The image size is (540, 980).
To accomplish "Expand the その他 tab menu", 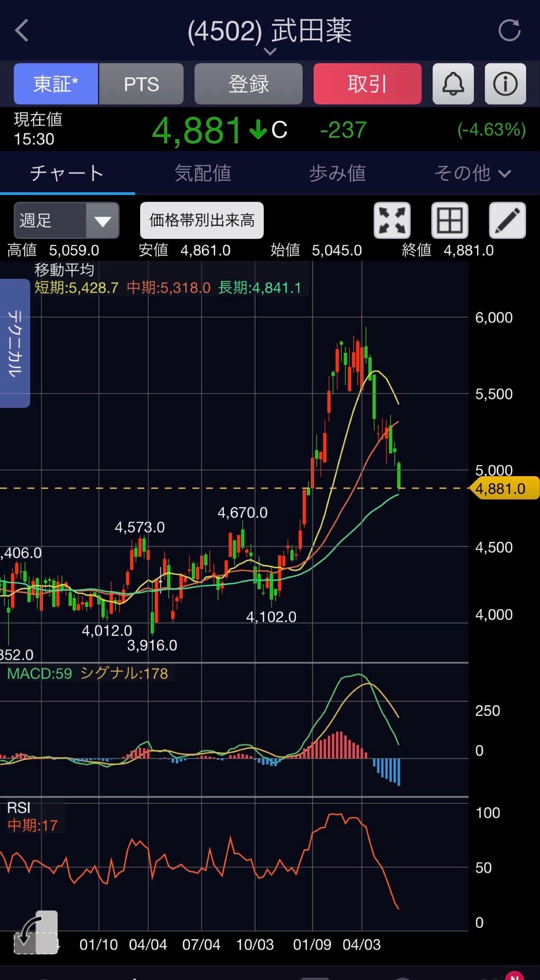I will point(472,173).
